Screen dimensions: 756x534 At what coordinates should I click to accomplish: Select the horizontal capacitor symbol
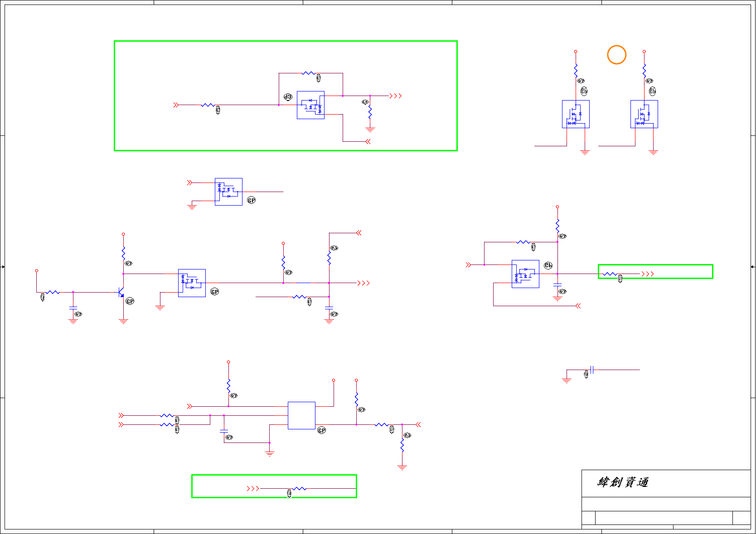coord(591,370)
